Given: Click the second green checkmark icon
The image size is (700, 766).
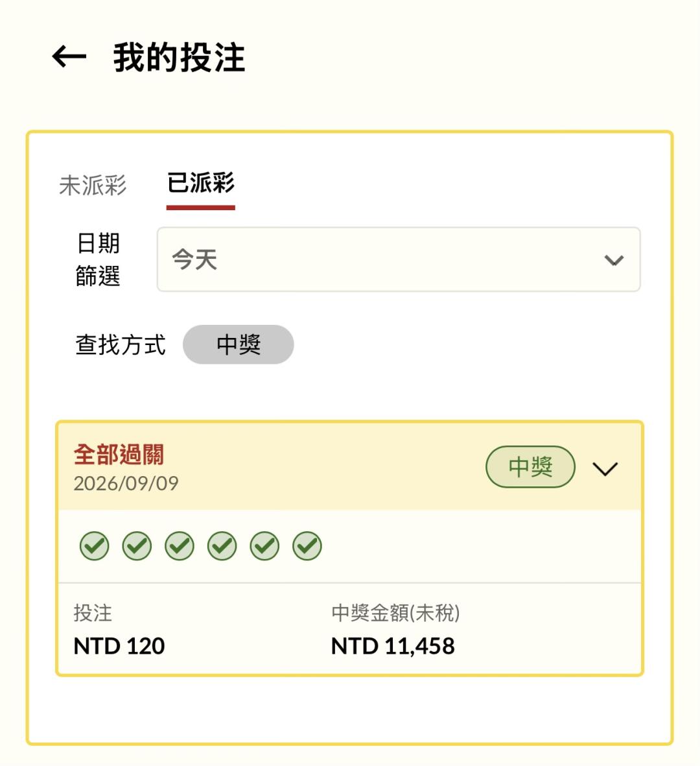Looking at the screenshot, I should 137,545.
